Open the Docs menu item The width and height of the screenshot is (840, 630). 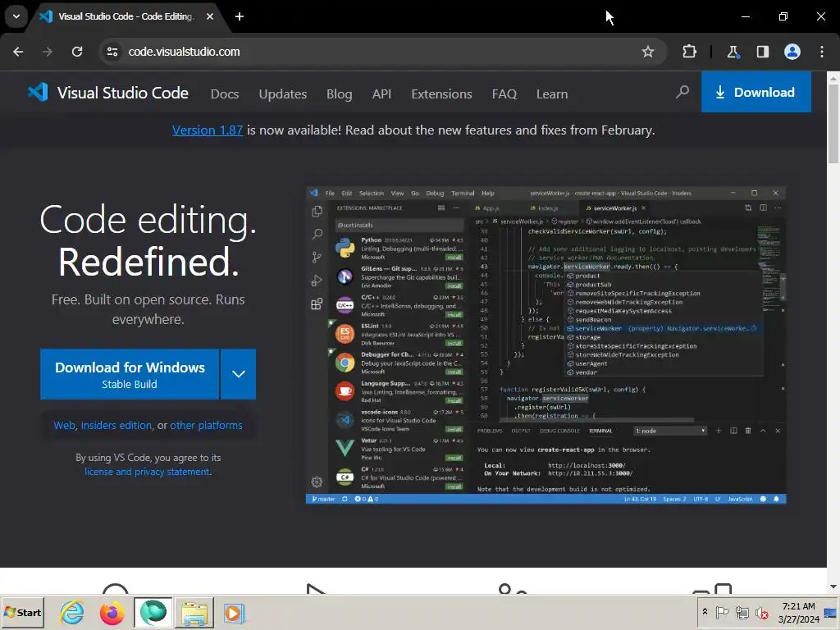coord(225,94)
